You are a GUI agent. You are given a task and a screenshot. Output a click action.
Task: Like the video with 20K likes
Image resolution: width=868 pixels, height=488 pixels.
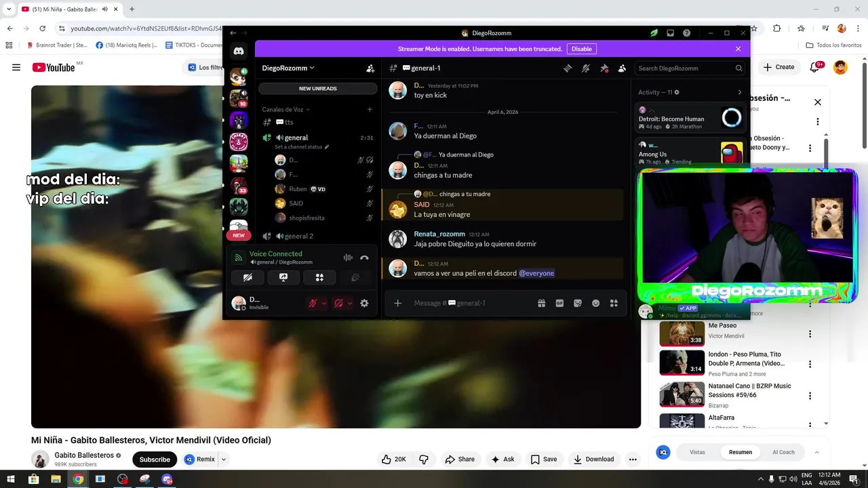click(x=394, y=460)
